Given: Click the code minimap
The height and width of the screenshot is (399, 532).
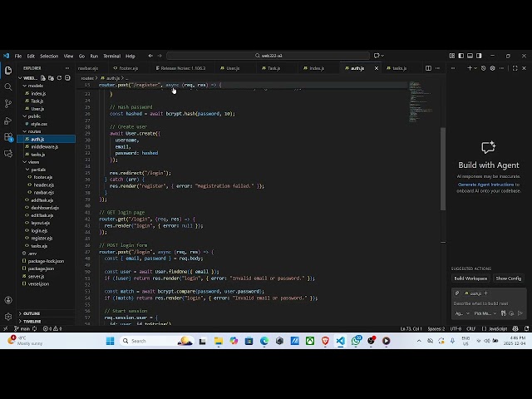Looking at the screenshot, I should pos(421,101).
